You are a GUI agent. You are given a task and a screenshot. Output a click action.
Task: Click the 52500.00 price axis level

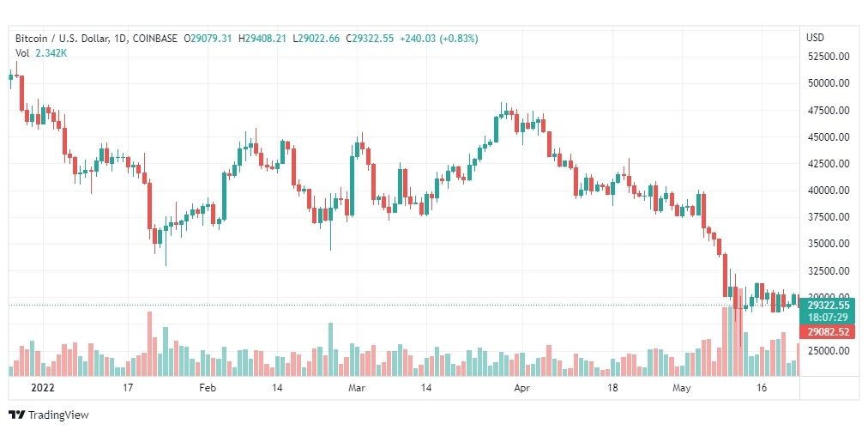point(829,57)
